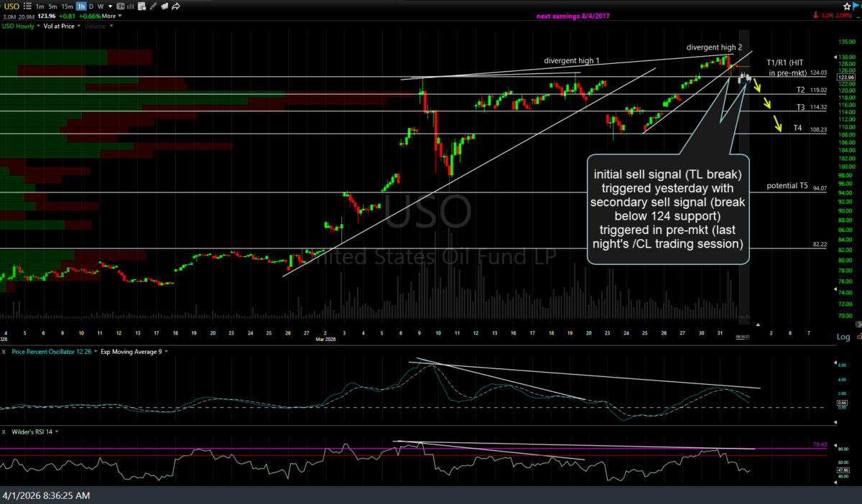Toggle Log scale on price axis

click(843, 337)
